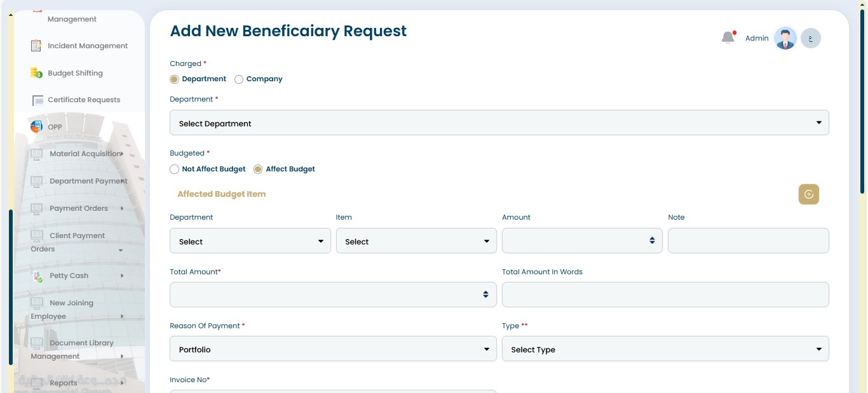The height and width of the screenshot is (393, 868).
Task: Expand the Payment Orders sidebar menu
Action: [x=79, y=208]
